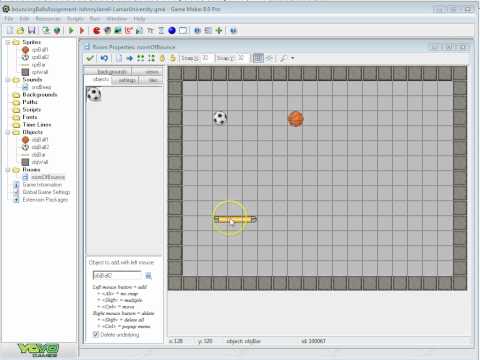The height and width of the screenshot is (360, 480).
Task: Toggle the room grid display
Action: (x=258, y=58)
